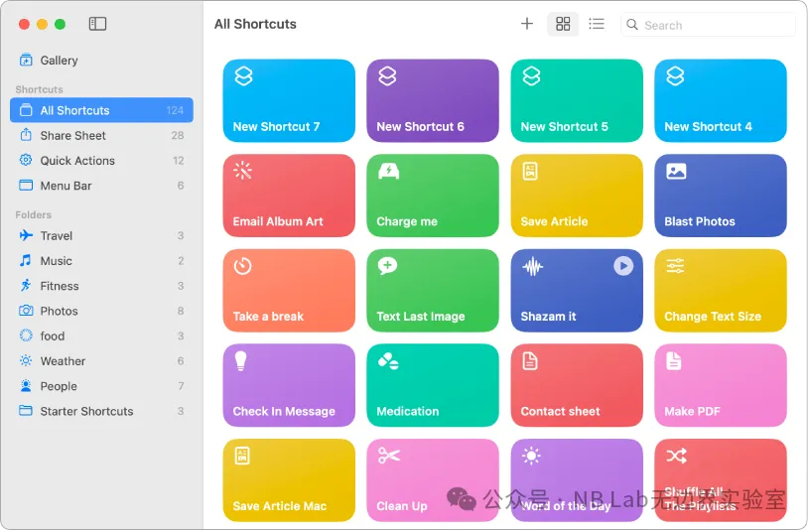Screen dimensions: 812x532
Task: Switch to list view
Action: [x=596, y=24]
